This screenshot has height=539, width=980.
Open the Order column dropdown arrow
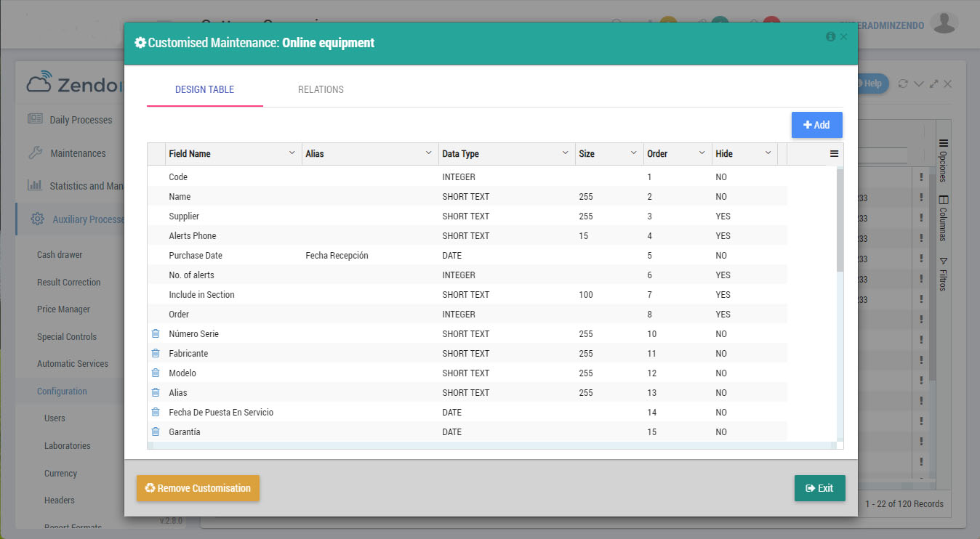point(702,153)
